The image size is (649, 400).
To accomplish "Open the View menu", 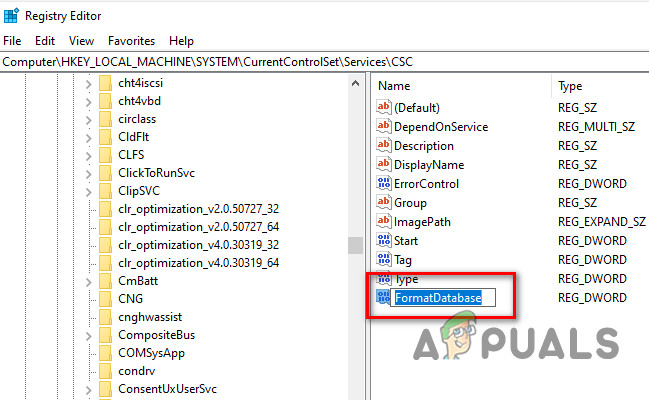I will (81, 41).
